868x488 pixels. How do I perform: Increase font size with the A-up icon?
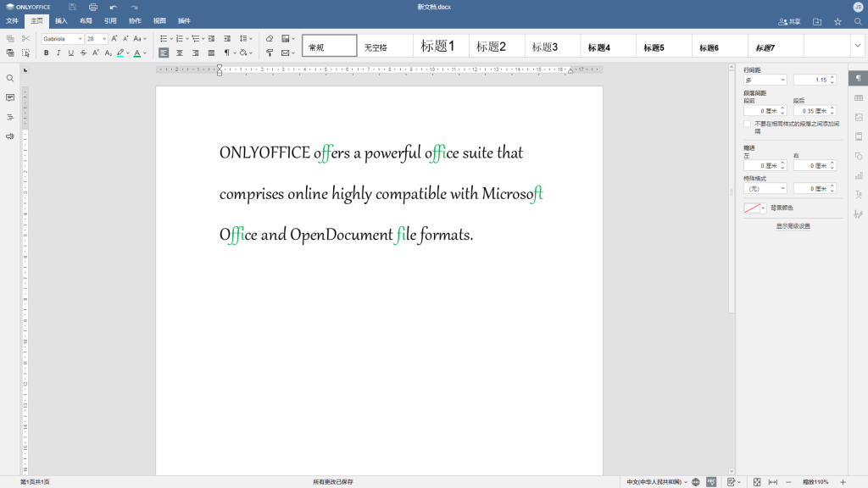[114, 39]
